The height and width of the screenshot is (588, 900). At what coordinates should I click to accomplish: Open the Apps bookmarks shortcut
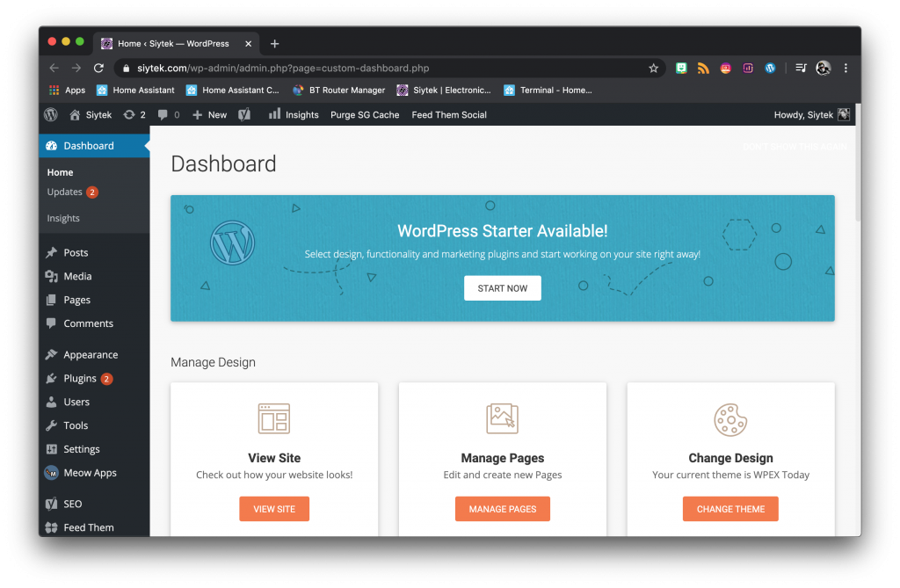[x=67, y=91]
